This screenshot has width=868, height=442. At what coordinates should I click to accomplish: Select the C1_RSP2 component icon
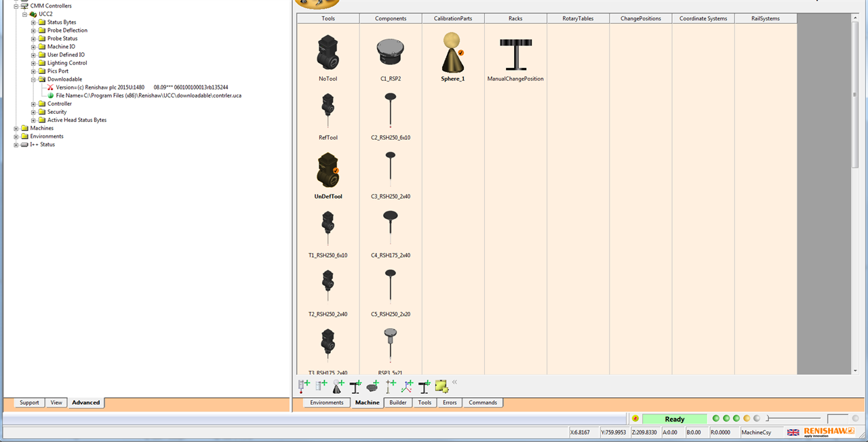[x=390, y=53]
